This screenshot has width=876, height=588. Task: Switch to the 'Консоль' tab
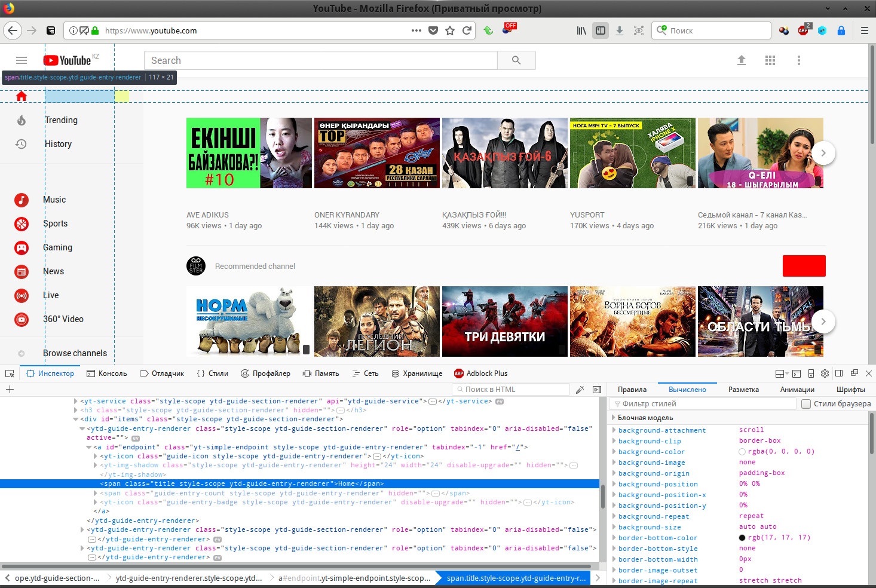(107, 373)
